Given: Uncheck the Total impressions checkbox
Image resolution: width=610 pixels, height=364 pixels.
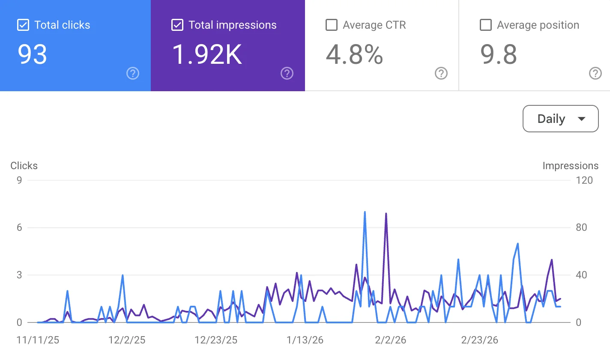Looking at the screenshot, I should tap(177, 25).
